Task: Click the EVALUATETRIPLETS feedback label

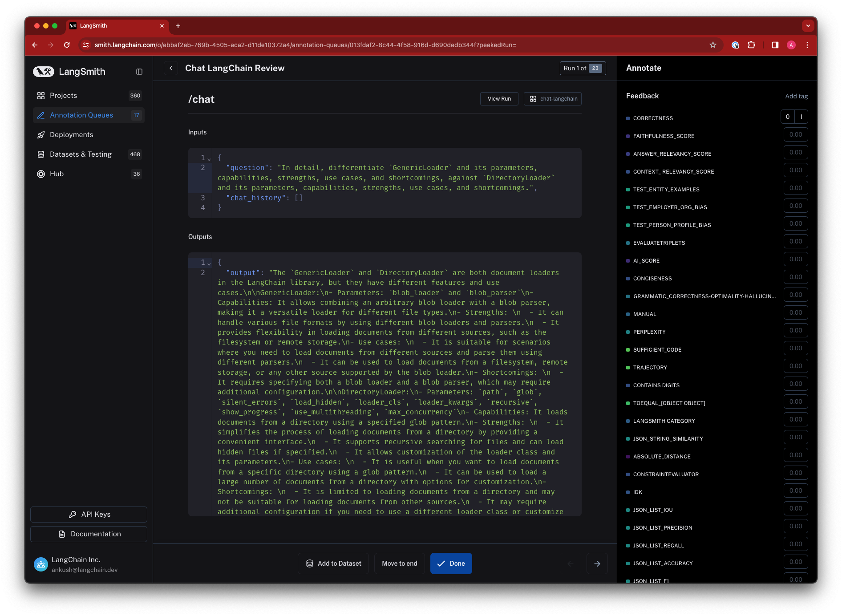Action: [659, 243]
